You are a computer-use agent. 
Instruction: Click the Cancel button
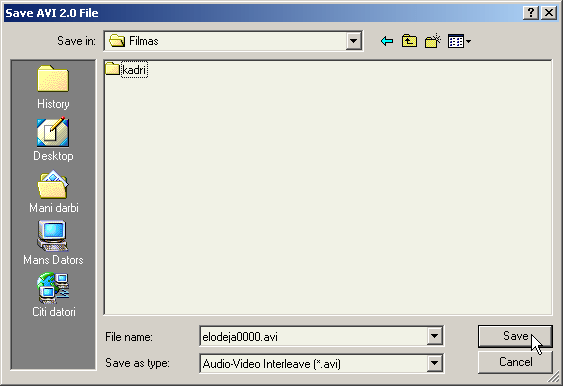515,362
